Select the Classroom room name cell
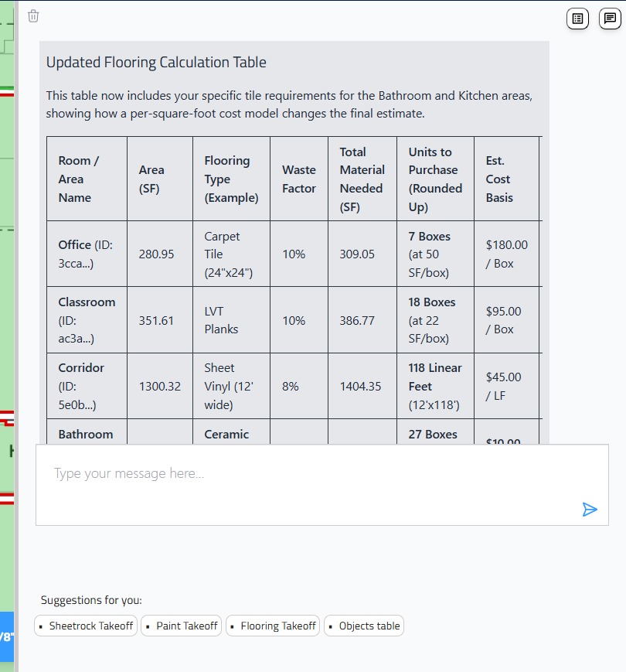Viewport: 626px width, 672px height. tap(86, 320)
